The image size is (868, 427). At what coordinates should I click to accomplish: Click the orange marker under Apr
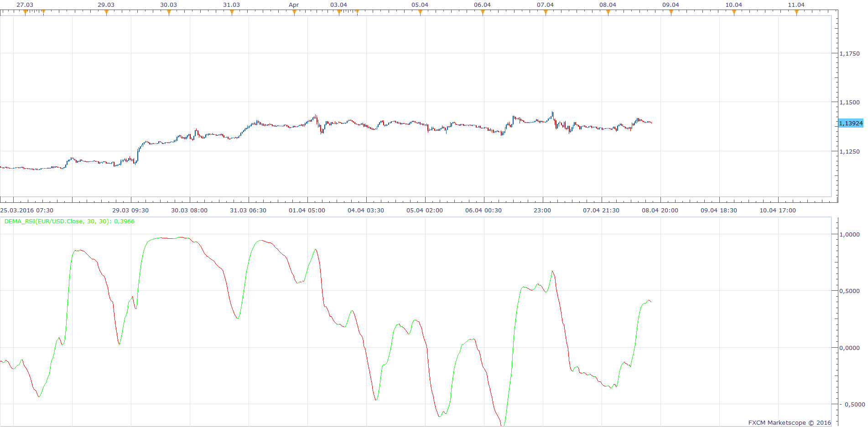tap(294, 13)
